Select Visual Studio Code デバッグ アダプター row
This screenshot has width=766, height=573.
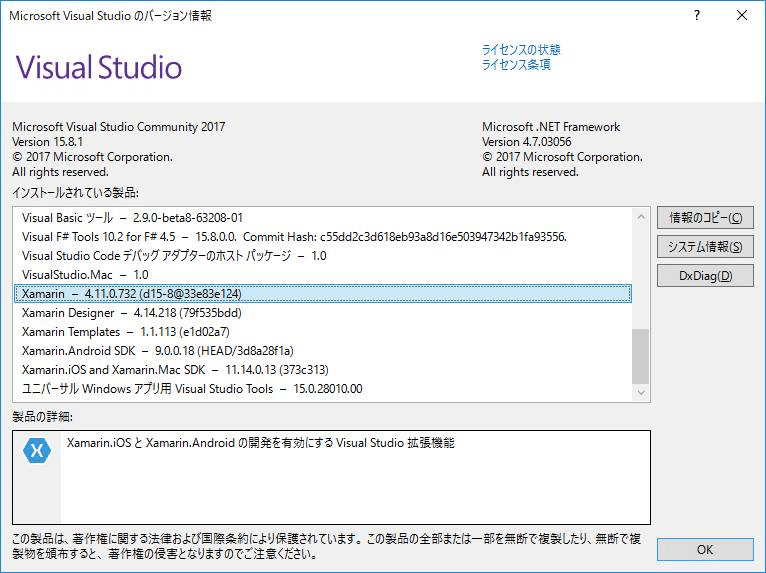tap(322, 256)
